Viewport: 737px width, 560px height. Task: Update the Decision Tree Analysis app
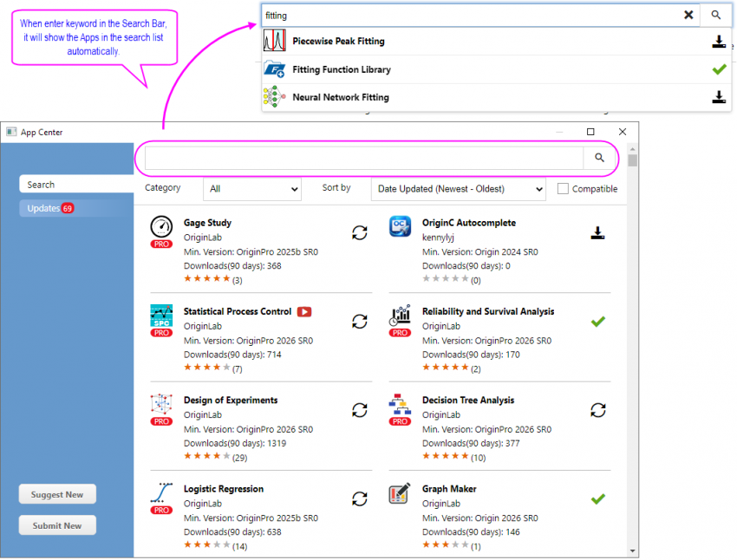pyautogui.click(x=598, y=410)
